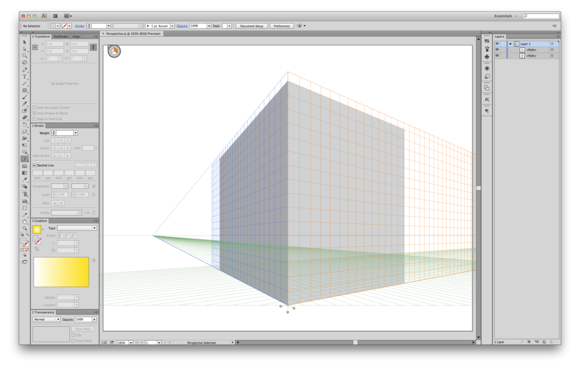Select the Direct Selection tool

(x=25, y=49)
